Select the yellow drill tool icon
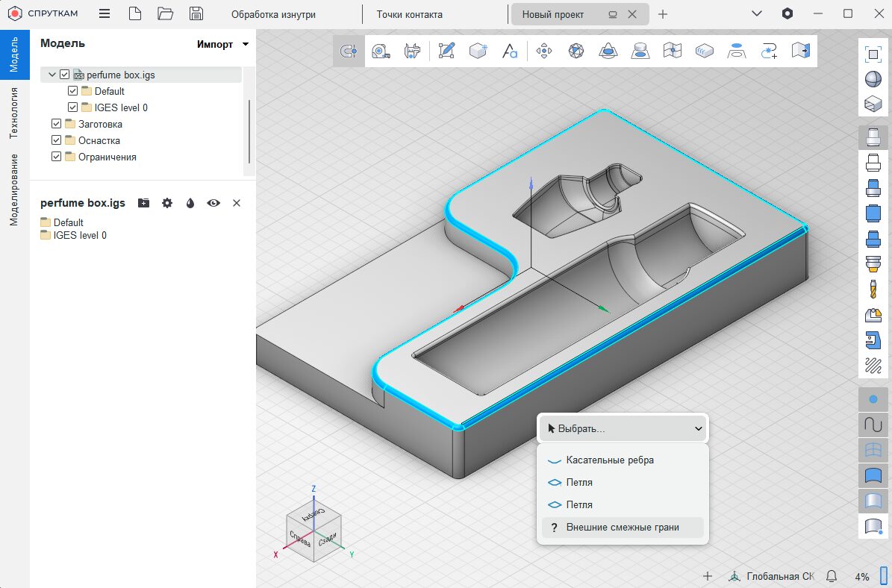 (x=872, y=289)
